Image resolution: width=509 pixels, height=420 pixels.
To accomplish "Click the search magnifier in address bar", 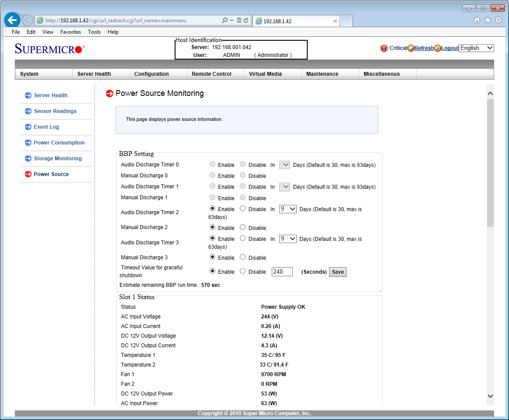I will point(225,20).
